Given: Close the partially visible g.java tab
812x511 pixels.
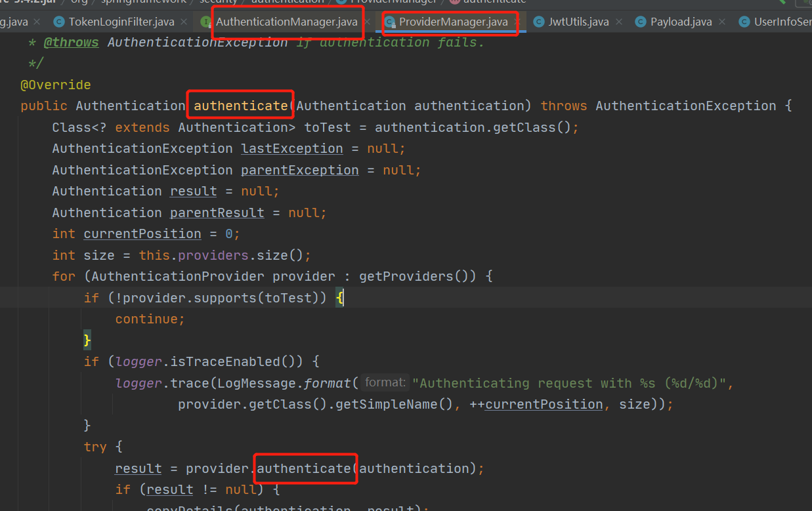Looking at the screenshot, I should [37, 22].
